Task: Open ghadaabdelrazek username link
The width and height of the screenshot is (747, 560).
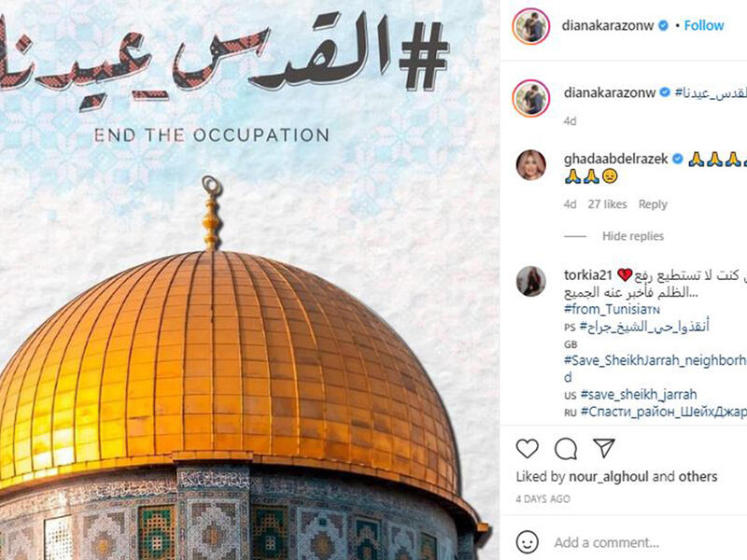Action: (615, 159)
